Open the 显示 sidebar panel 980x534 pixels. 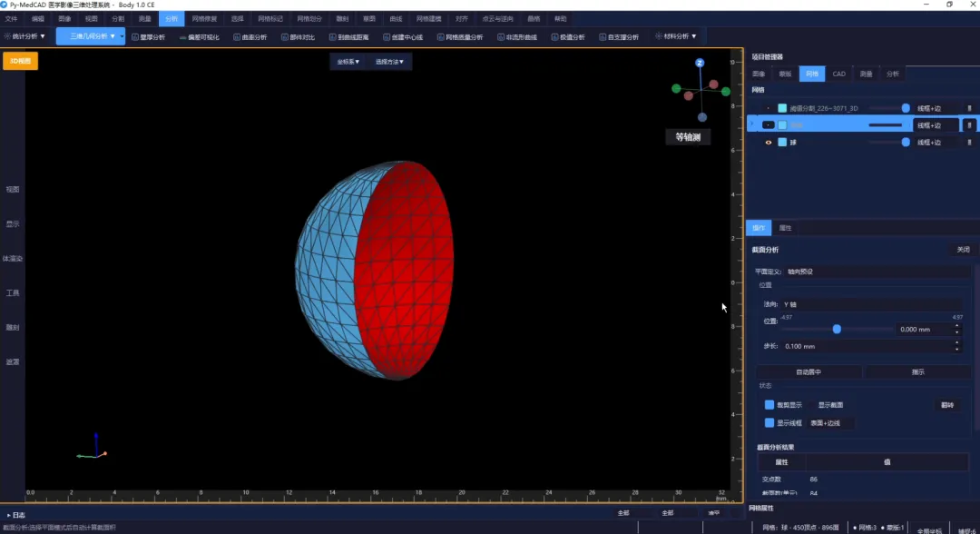(x=13, y=223)
